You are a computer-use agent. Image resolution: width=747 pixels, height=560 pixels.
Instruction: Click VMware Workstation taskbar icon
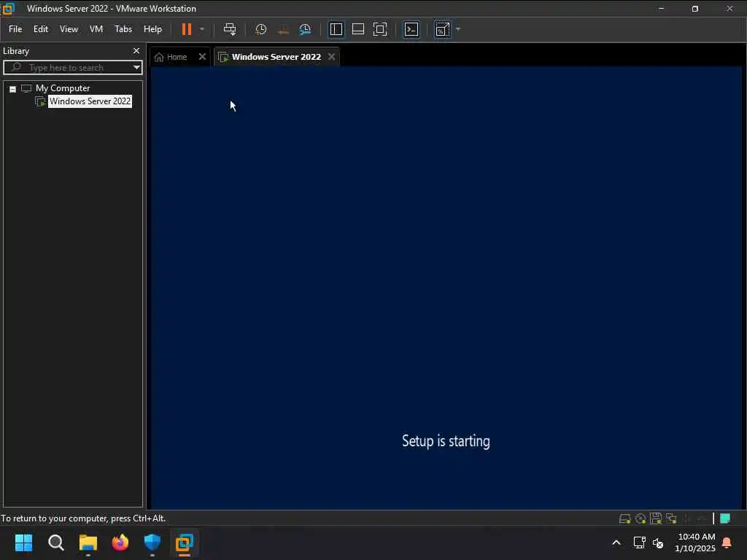185,542
